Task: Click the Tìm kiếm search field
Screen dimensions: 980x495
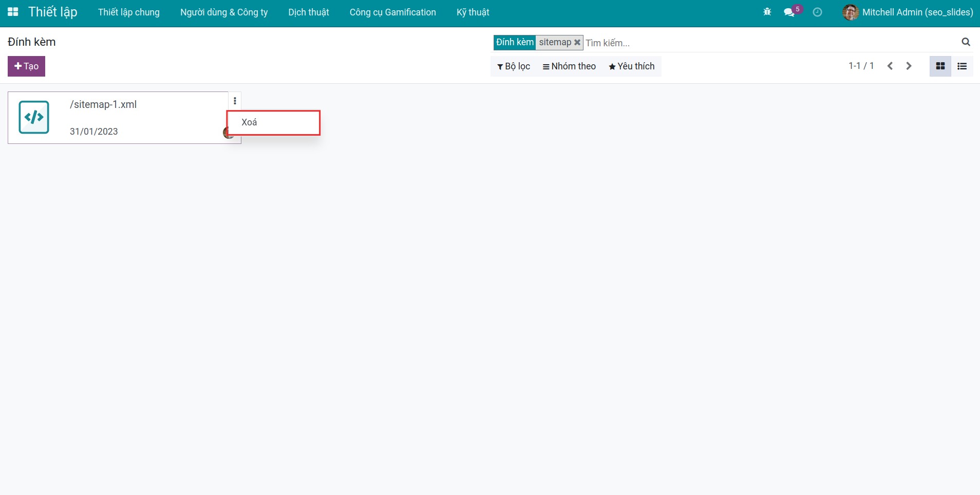Action: pyautogui.click(x=642, y=43)
